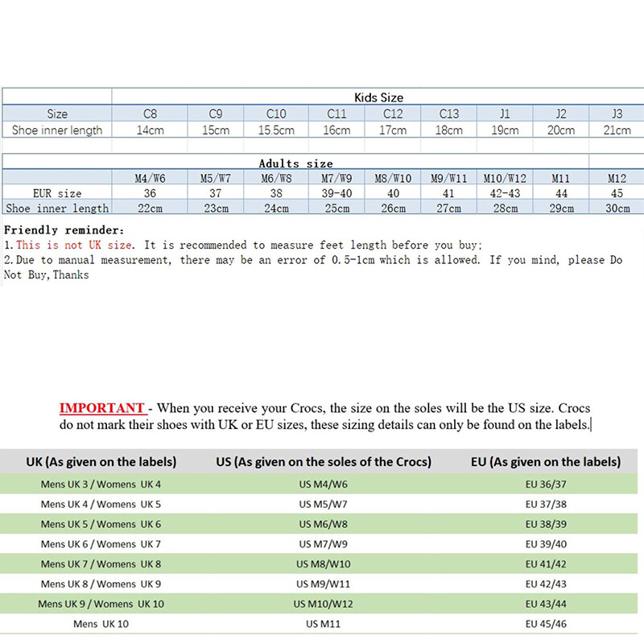Select 'Mens UK 4 / Womens UK 5' row

coord(319,504)
